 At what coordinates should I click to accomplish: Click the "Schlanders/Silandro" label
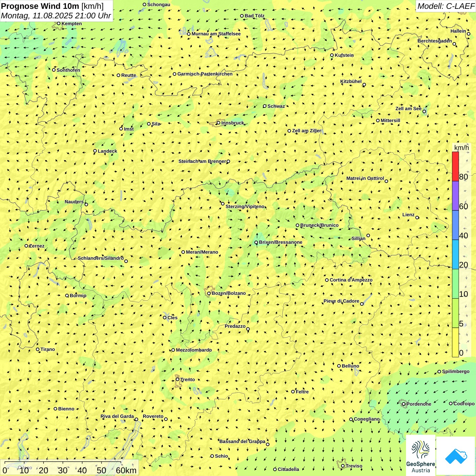pos(101,258)
